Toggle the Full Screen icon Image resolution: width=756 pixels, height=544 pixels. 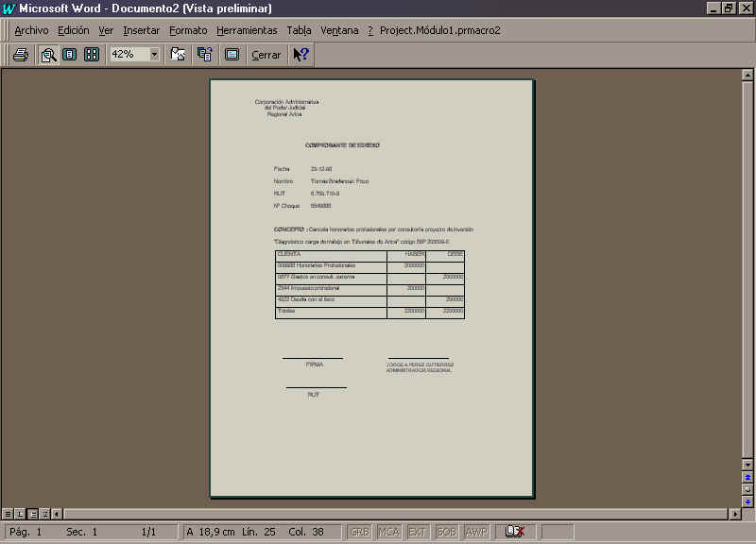pos(232,55)
